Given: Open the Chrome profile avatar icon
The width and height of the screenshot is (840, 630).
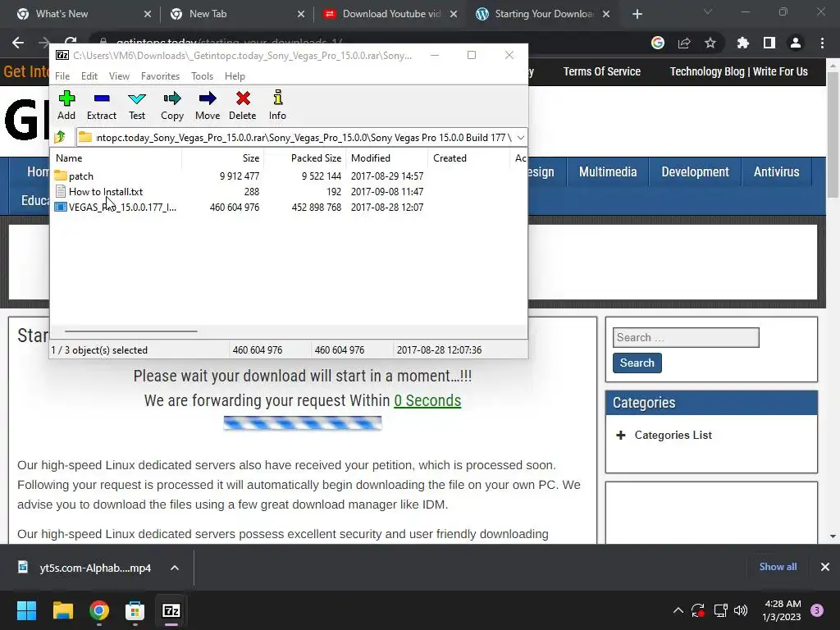Looking at the screenshot, I should [796, 43].
